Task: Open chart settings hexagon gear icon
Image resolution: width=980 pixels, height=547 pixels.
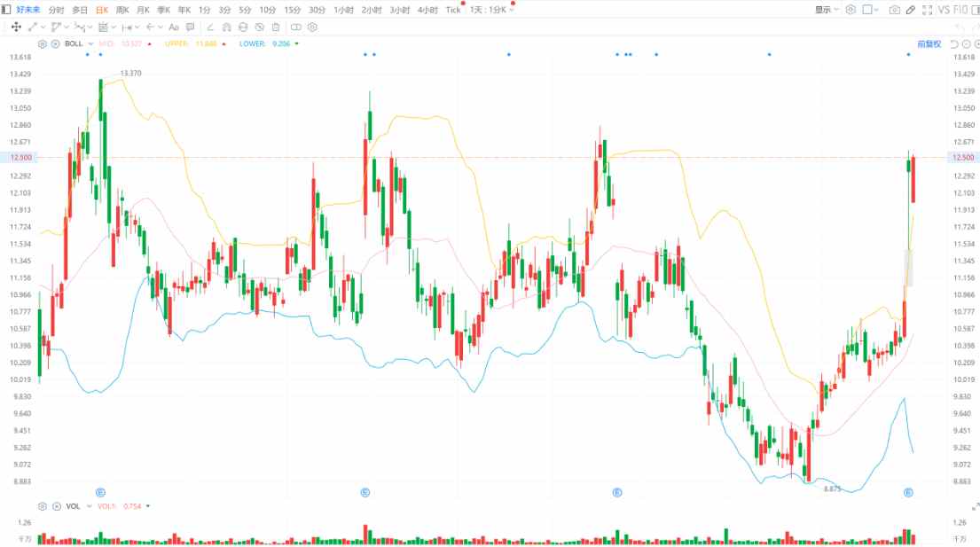Action: coord(851,10)
